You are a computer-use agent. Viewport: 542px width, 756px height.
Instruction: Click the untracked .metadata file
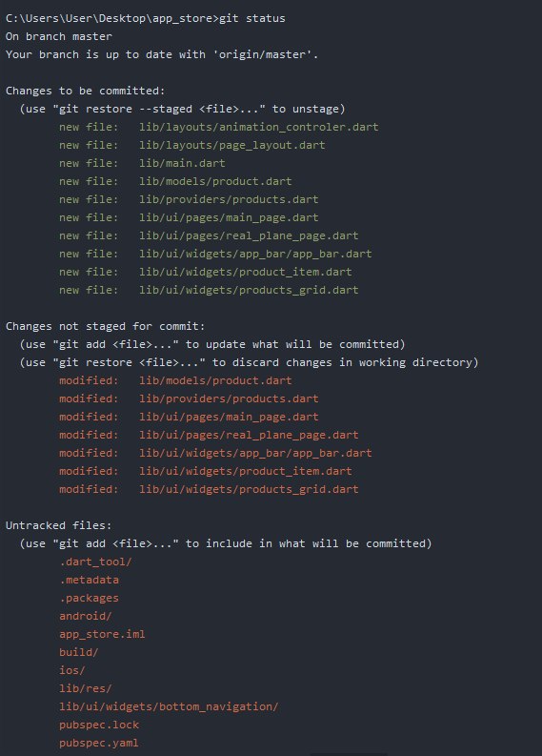[90, 580]
